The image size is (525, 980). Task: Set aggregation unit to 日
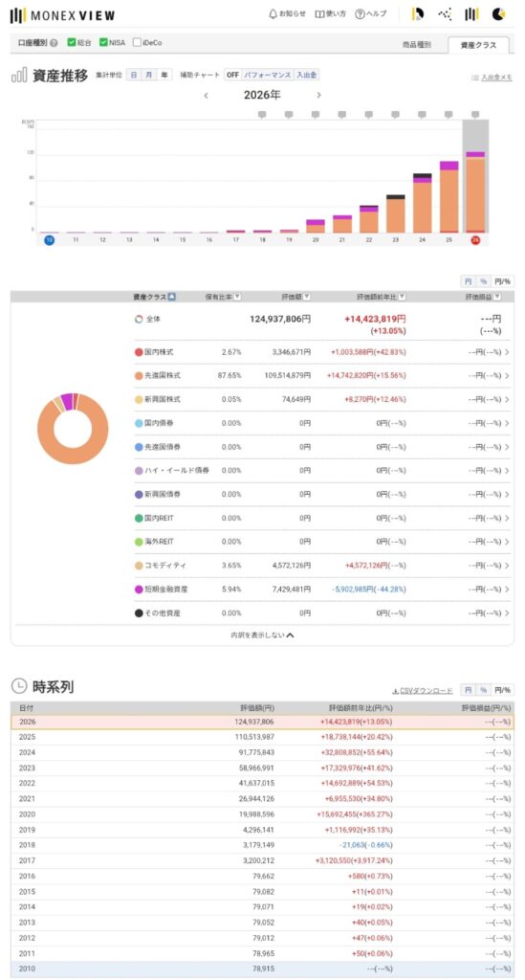(134, 75)
